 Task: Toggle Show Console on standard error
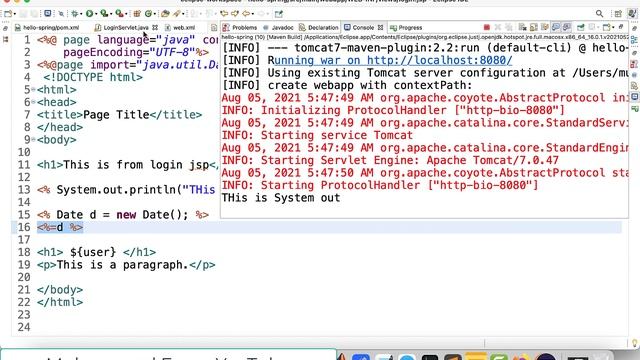[567, 27]
